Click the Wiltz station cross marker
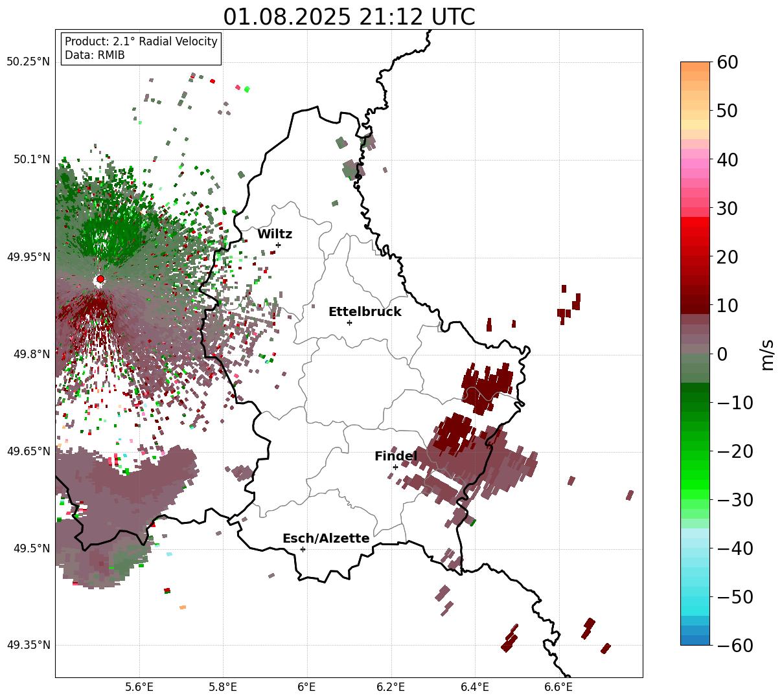Screen dimensions: 782x700 (x=278, y=245)
